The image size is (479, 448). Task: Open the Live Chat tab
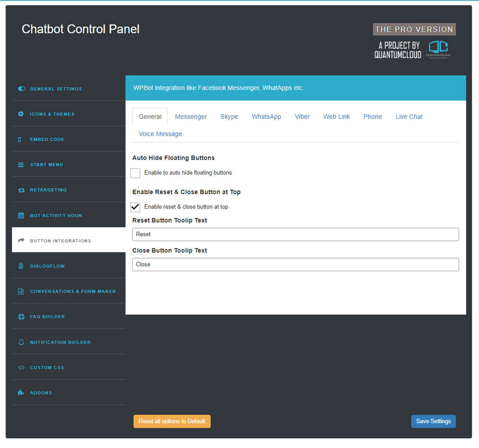point(409,116)
